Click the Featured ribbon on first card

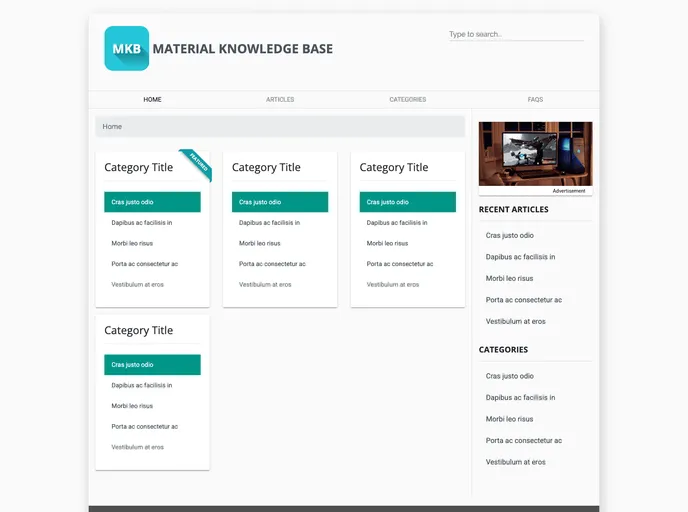[198, 163]
